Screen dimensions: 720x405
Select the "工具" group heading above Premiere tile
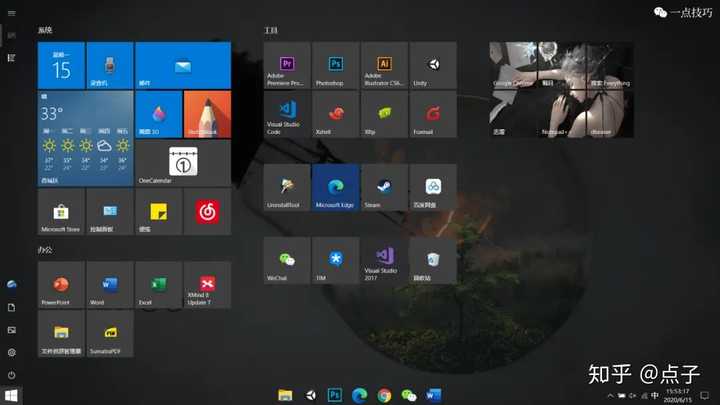pyautogui.click(x=271, y=30)
